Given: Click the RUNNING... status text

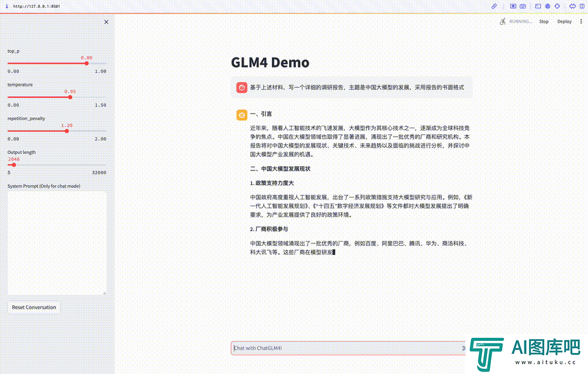Looking at the screenshot, I should [521, 21].
